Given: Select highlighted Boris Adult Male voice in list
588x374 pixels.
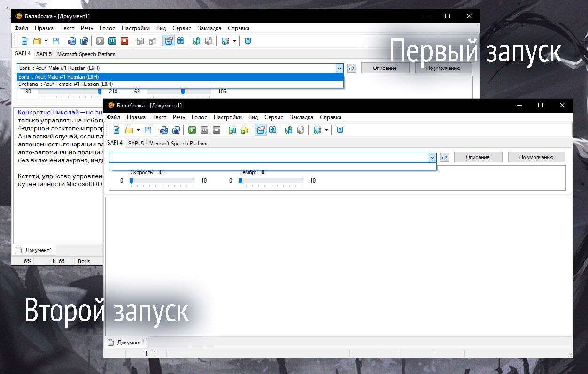Looking at the screenshot, I should point(180,77).
